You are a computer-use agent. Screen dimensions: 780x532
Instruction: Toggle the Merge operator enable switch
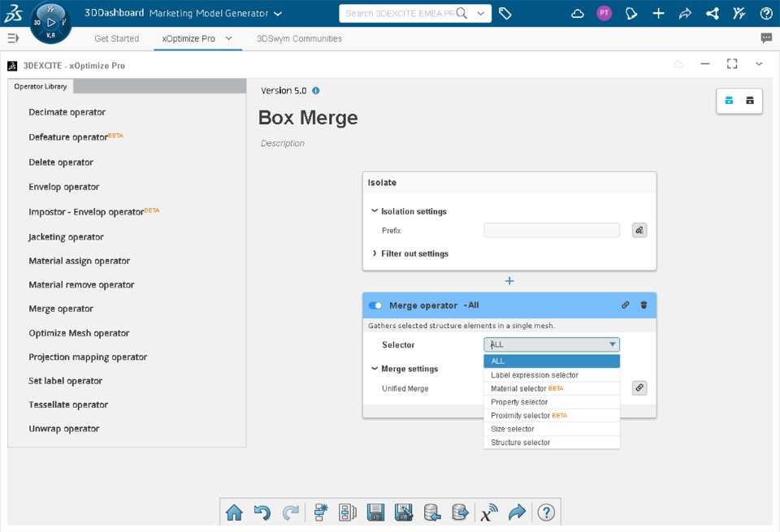pyautogui.click(x=375, y=305)
